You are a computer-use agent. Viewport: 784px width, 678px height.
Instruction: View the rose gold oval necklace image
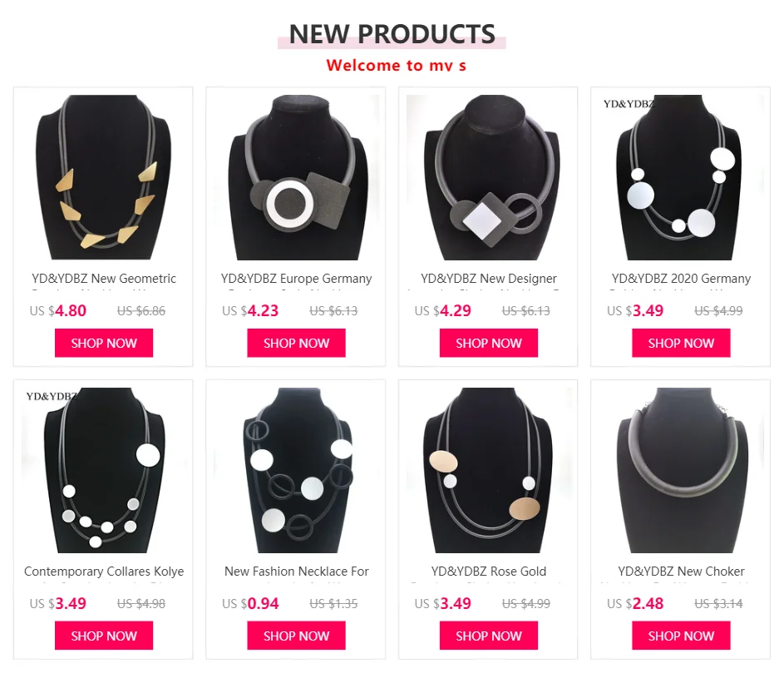coord(489,470)
